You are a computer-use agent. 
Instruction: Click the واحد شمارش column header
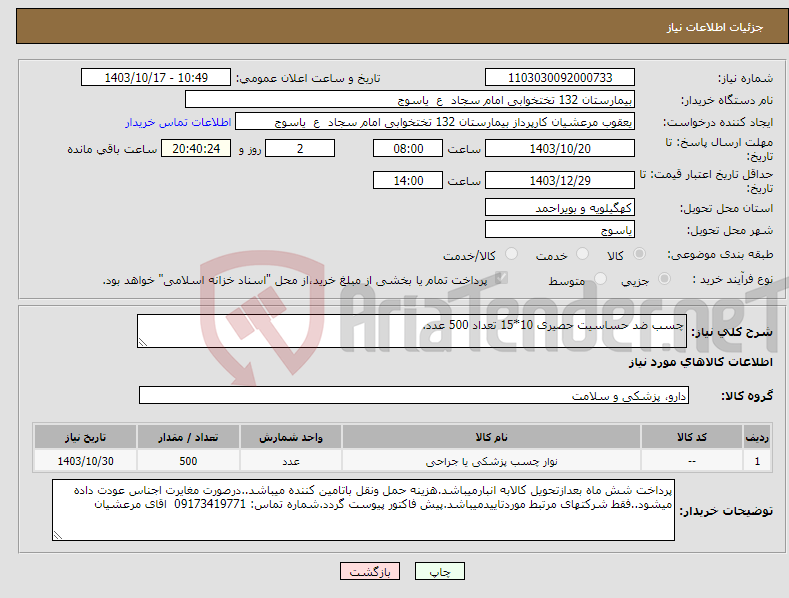tap(291, 437)
